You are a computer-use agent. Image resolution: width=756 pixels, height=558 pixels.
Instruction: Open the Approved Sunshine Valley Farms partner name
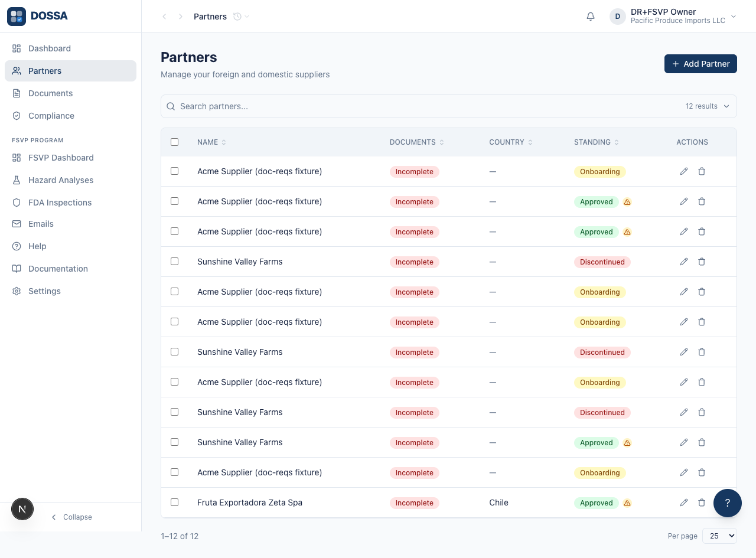240,442
